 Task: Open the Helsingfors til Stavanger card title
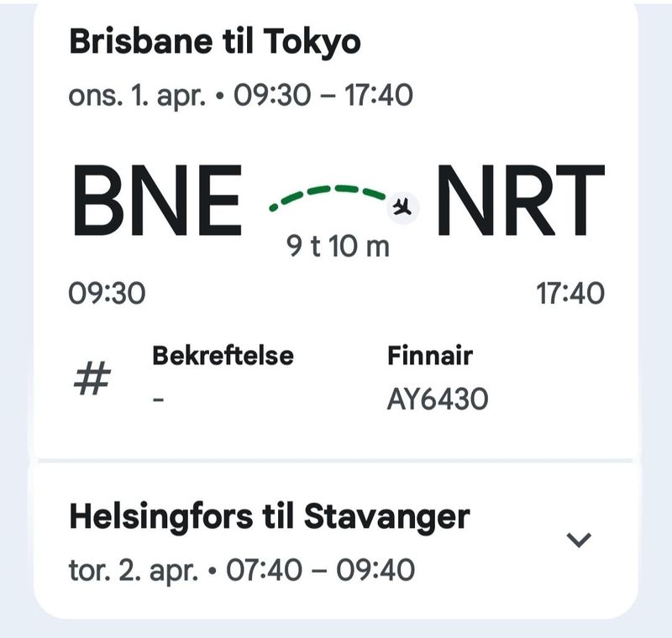269,517
